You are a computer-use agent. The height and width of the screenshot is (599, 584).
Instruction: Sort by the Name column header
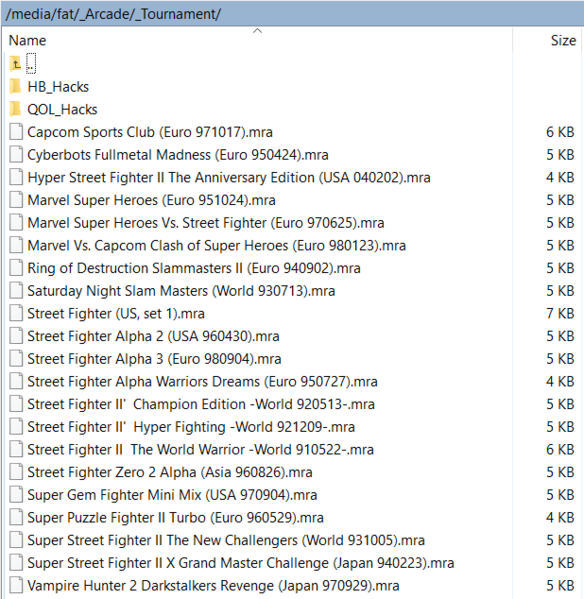coord(28,40)
